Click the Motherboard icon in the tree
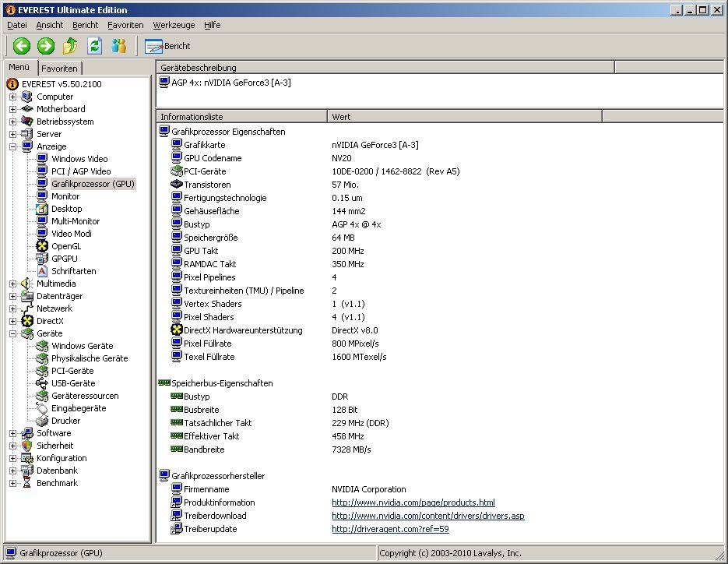728x564 pixels. 27,109
